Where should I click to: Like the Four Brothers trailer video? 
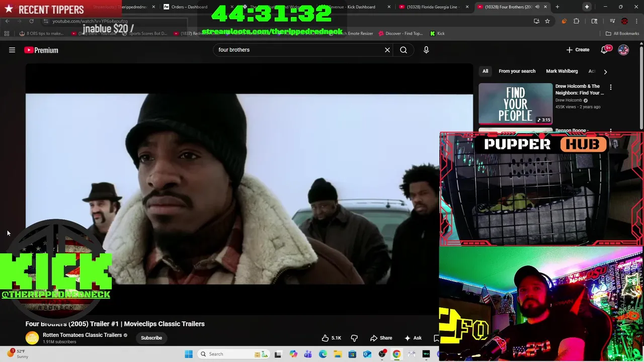[332, 338]
